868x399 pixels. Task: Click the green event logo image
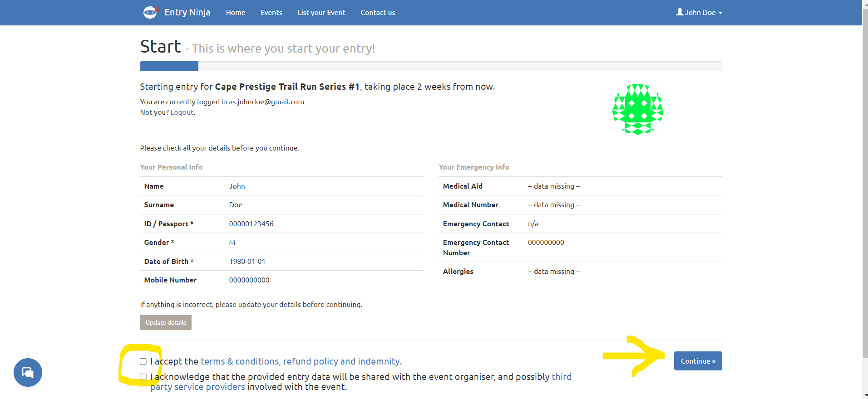[x=637, y=109]
